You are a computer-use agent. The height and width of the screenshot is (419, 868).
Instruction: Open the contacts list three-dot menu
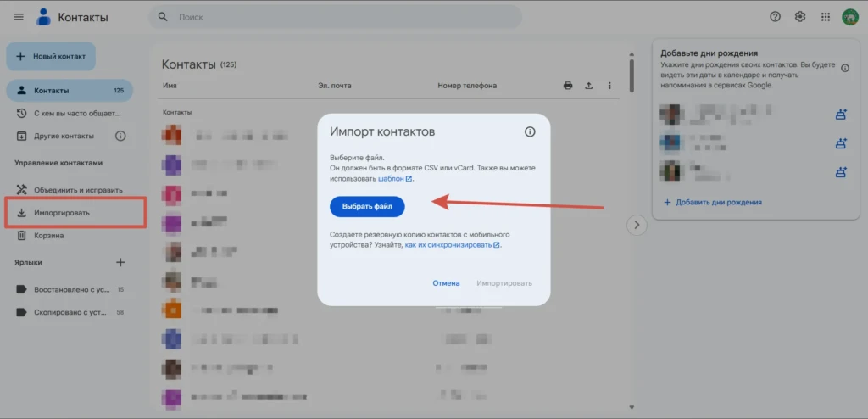609,86
